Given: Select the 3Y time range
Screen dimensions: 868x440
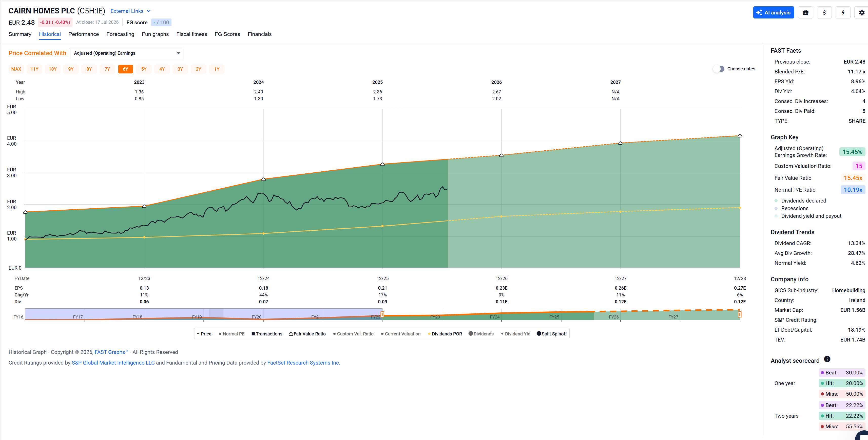Looking at the screenshot, I should tap(180, 69).
